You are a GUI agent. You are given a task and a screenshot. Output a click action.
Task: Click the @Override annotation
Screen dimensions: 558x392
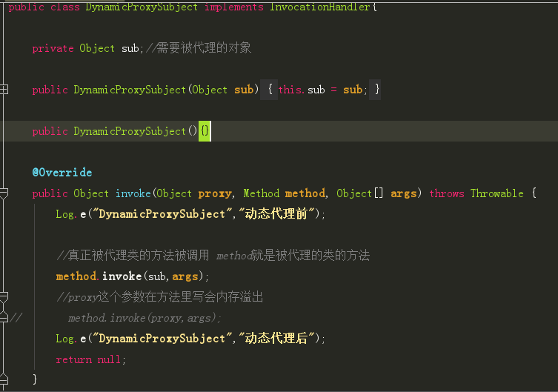62,173
